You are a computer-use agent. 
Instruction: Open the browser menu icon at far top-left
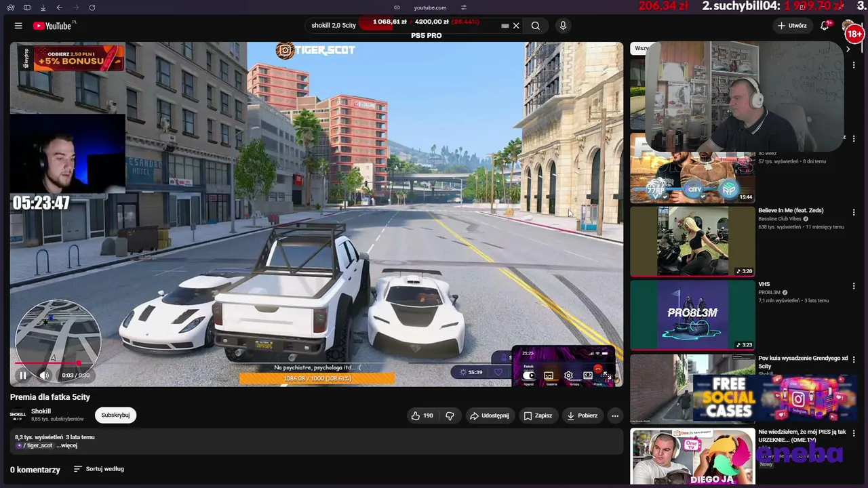pyautogui.click(x=11, y=7)
